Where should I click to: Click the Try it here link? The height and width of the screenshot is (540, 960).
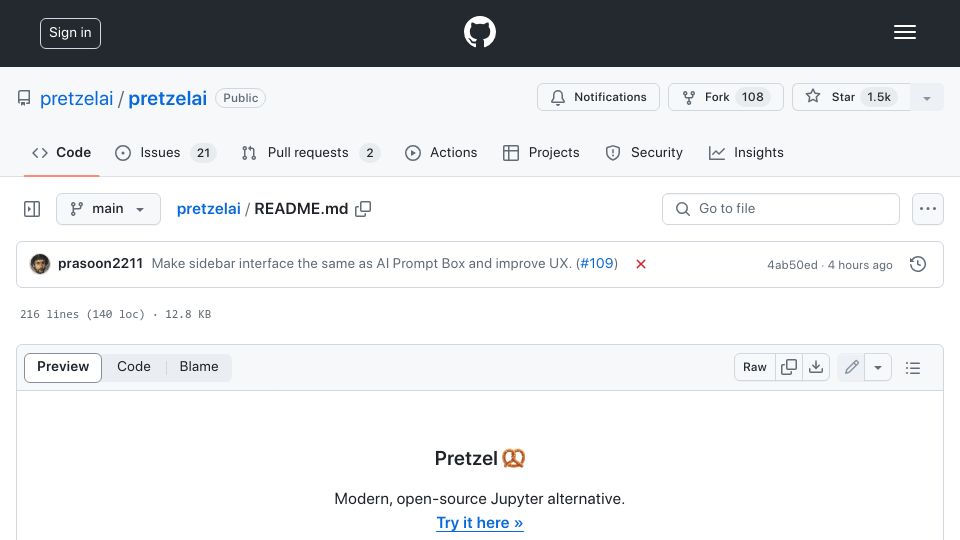coord(479,523)
